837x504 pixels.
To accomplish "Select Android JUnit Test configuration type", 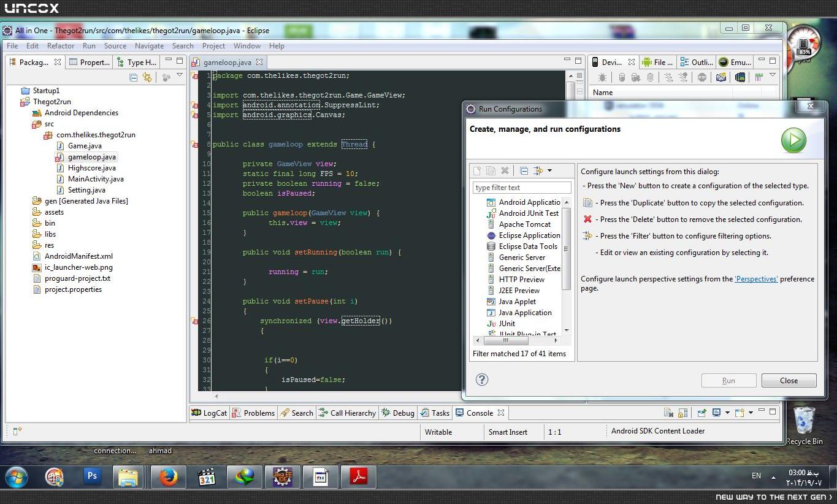I will pyautogui.click(x=522, y=213).
